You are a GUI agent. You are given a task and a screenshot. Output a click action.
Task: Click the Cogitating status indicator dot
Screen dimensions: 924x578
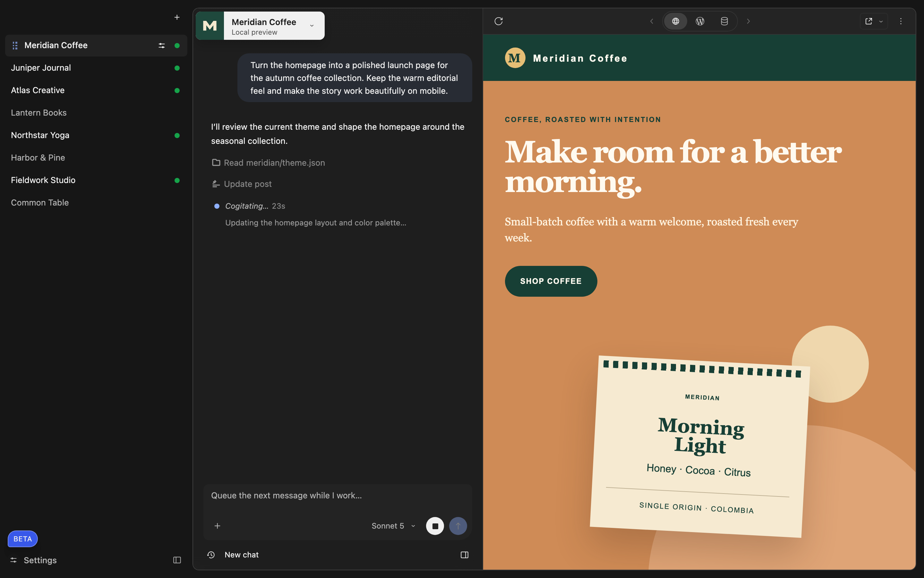[217, 206]
